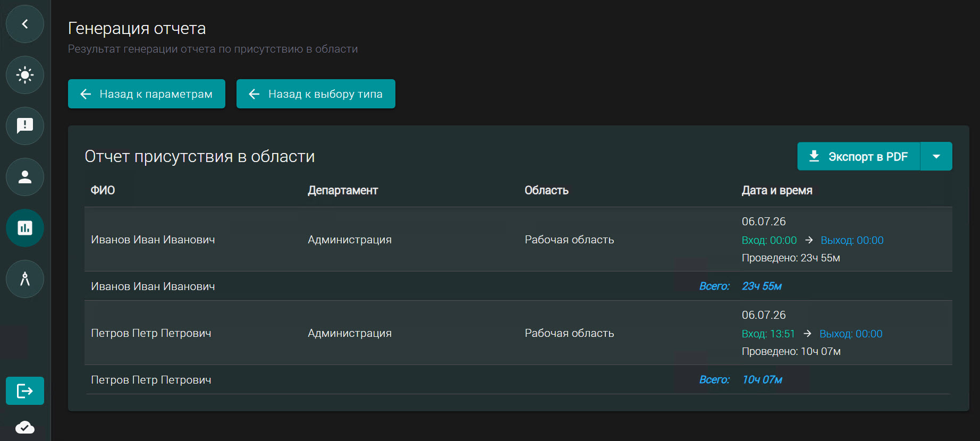This screenshot has width=980, height=441.
Task: Open the reports chart icon in sidebar
Action: click(25, 228)
